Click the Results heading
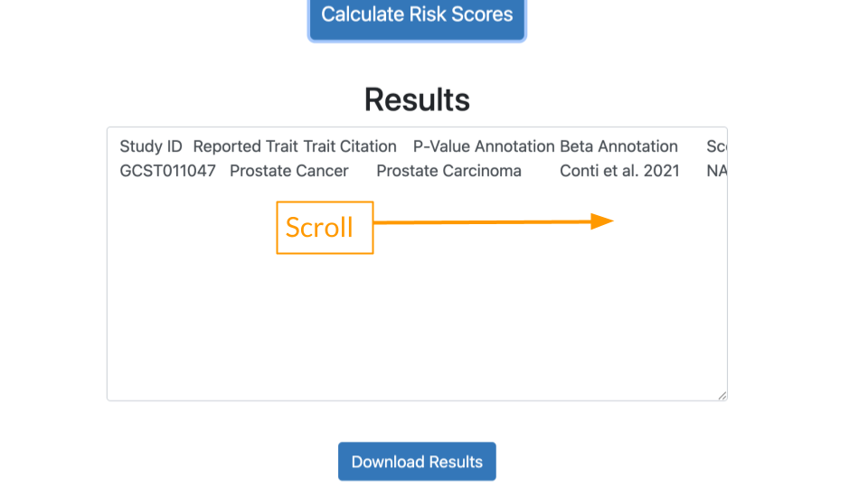868x488 pixels. coord(417,99)
